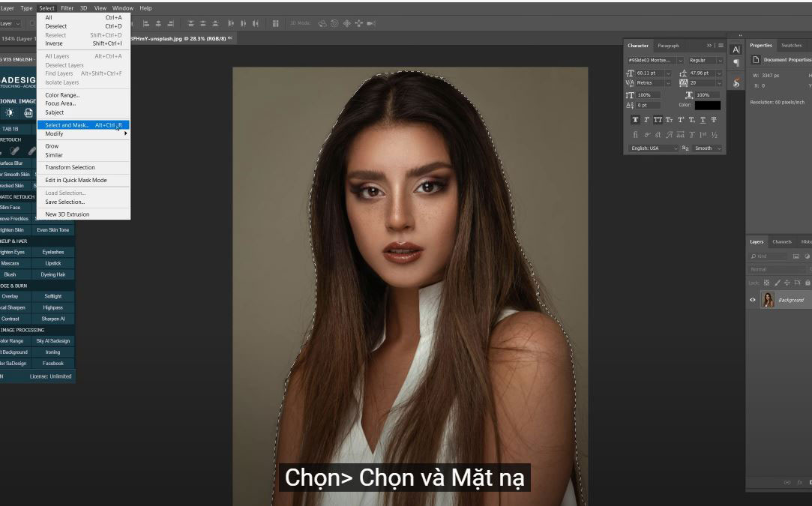Choose Select and Mask from Select menu

point(67,125)
